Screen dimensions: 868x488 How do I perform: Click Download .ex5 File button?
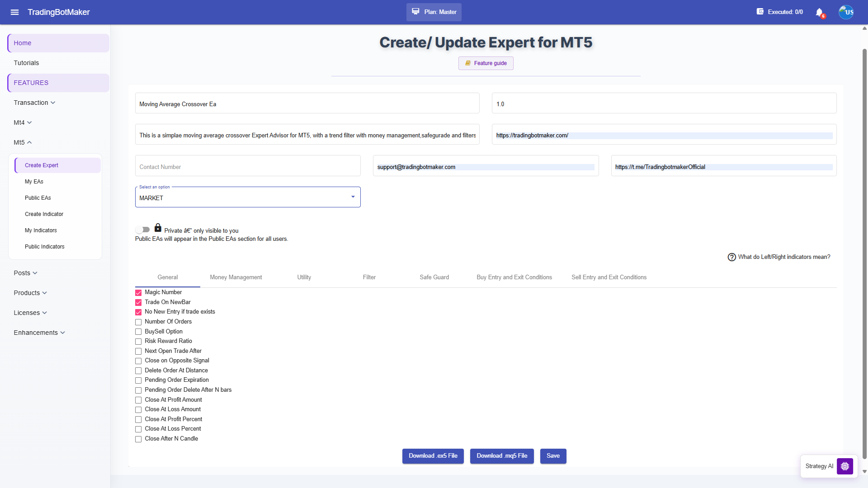[x=433, y=456]
